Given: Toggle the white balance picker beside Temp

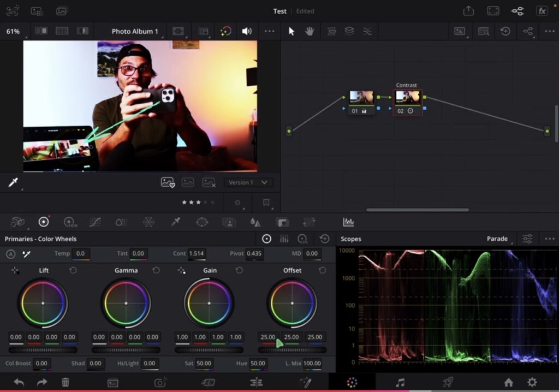Looking at the screenshot, I should [26, 254].
